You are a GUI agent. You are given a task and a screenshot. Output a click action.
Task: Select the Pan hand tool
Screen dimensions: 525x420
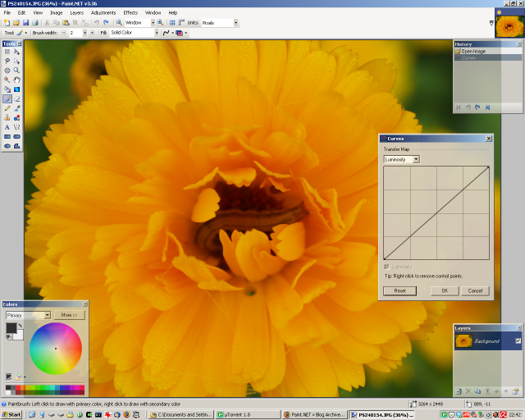tap(16, 80)
